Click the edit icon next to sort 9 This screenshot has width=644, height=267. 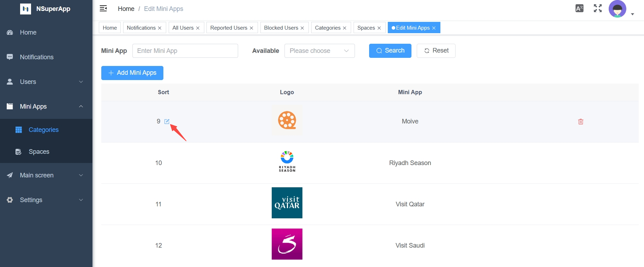pyautogui.click(x=167, y=121)
